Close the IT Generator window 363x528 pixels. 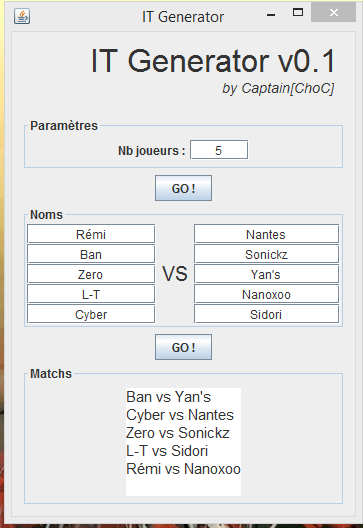coord(333,12)
